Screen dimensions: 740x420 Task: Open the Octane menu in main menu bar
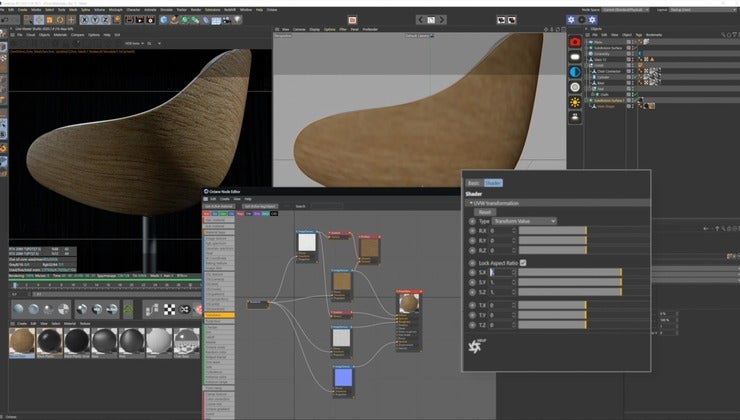pyautogui.click(x=272, y=9)
